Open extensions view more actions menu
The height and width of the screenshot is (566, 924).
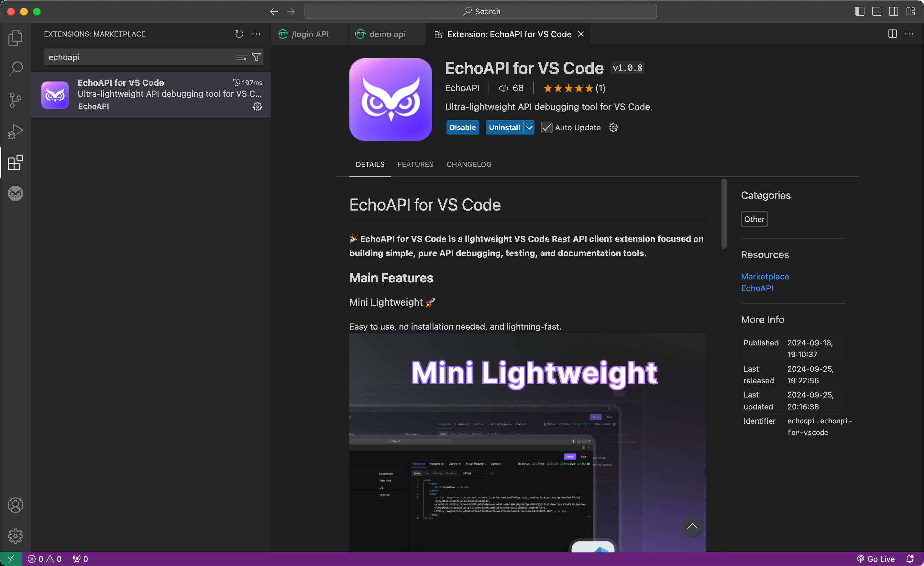pyautogui.click(x=256, y=34)
